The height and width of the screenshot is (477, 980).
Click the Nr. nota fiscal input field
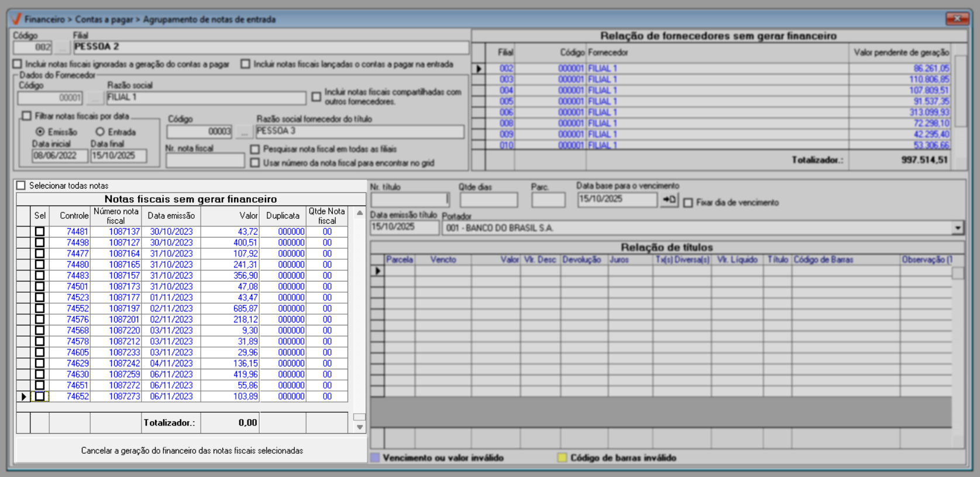pos(205,160)
